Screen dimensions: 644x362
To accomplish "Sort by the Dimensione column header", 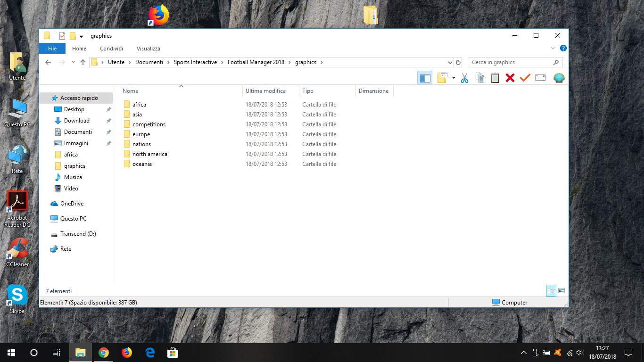I will click(x=374, y=91).
